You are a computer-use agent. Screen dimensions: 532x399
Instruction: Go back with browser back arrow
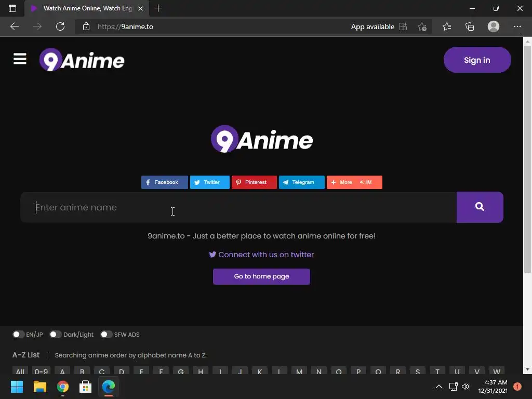14,26
